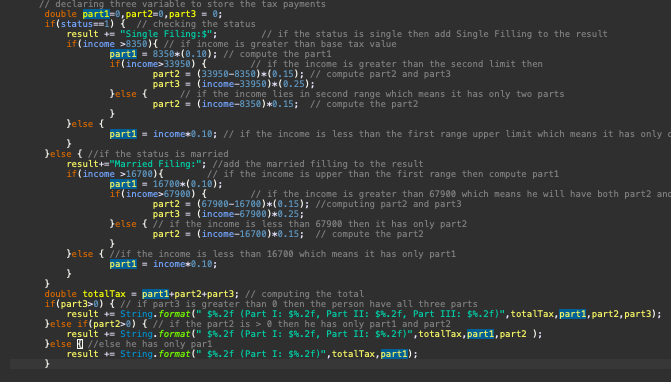Click the string "Married Filing:"
Screen dimensions: 671x382
click(155, 164)
